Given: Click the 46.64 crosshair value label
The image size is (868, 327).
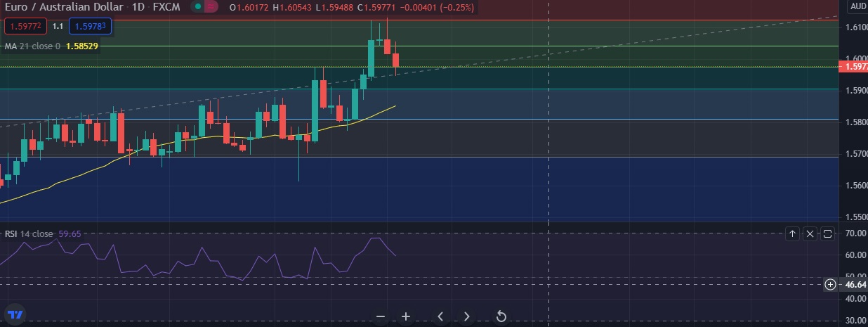Looking at the screenshot, I should [x=853, y=284].
